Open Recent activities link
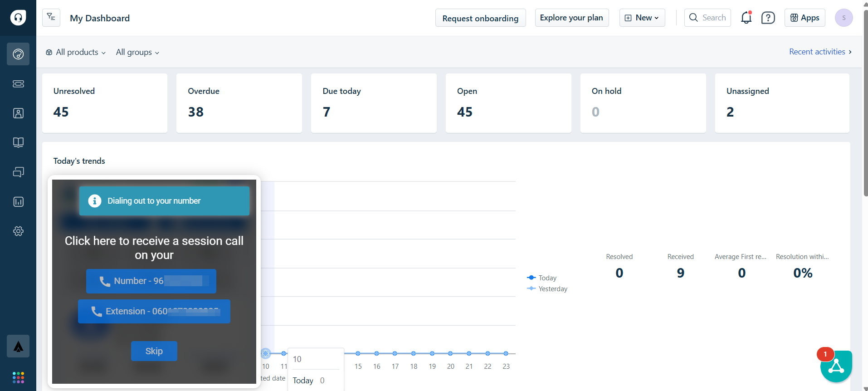The width and height of the screenshot is (868, 391). 820,52
